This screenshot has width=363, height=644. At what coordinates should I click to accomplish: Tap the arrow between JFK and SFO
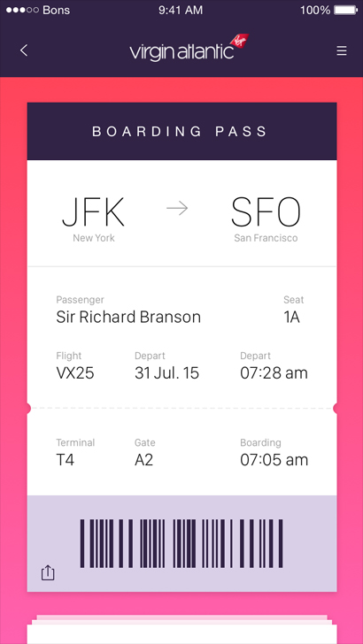click(x=177, y=209)
